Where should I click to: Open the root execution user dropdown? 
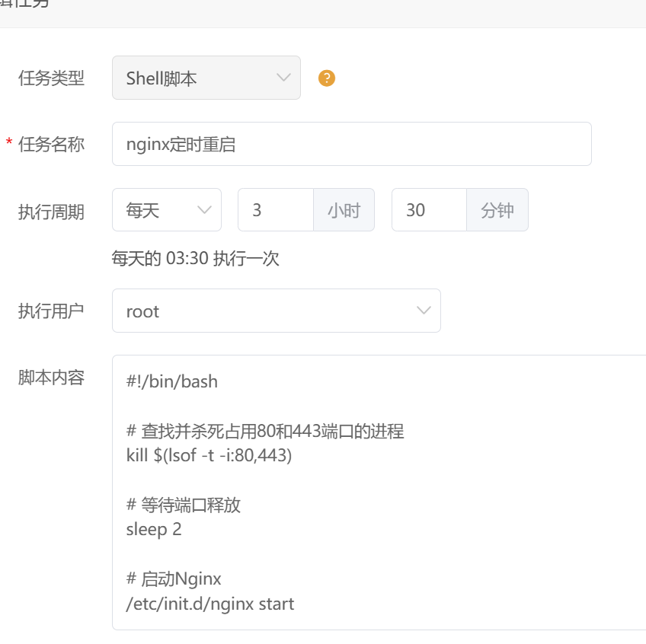tap(276, 311)
